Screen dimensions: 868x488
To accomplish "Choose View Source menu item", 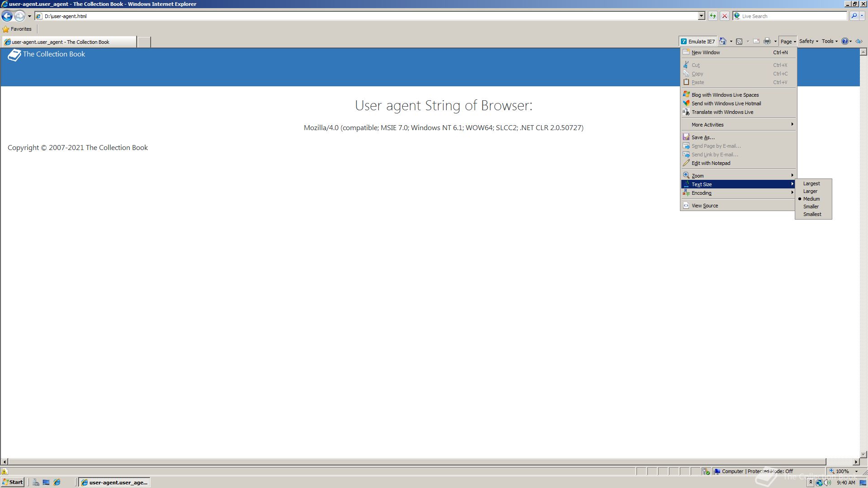I will [x=738, y=206].
